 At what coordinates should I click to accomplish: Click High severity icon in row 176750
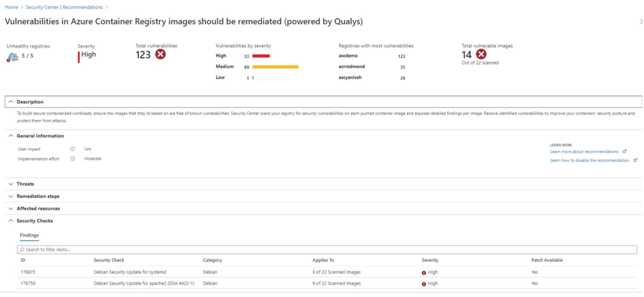424,284
